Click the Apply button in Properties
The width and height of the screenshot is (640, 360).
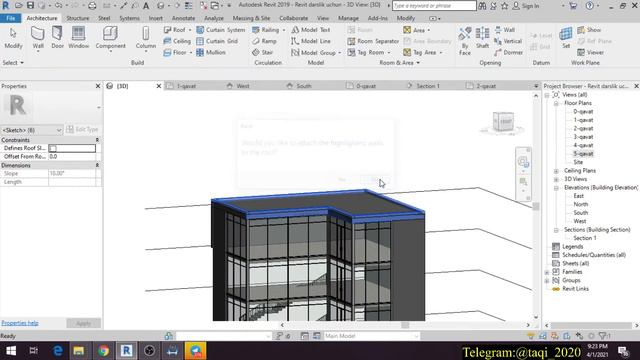(83, 323)
